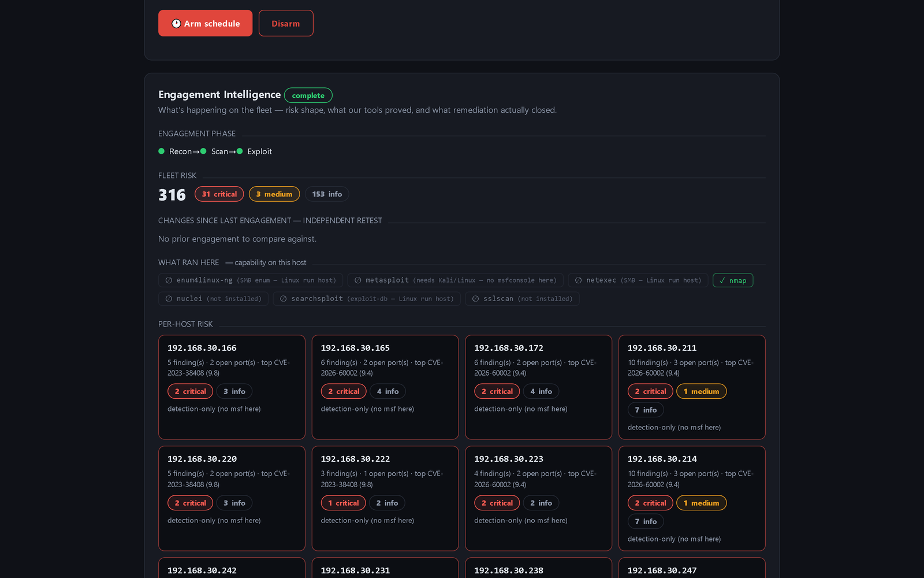Select the Scan phase green dot
This screenshot has width=924, height=578.
(x=203, y=151)
